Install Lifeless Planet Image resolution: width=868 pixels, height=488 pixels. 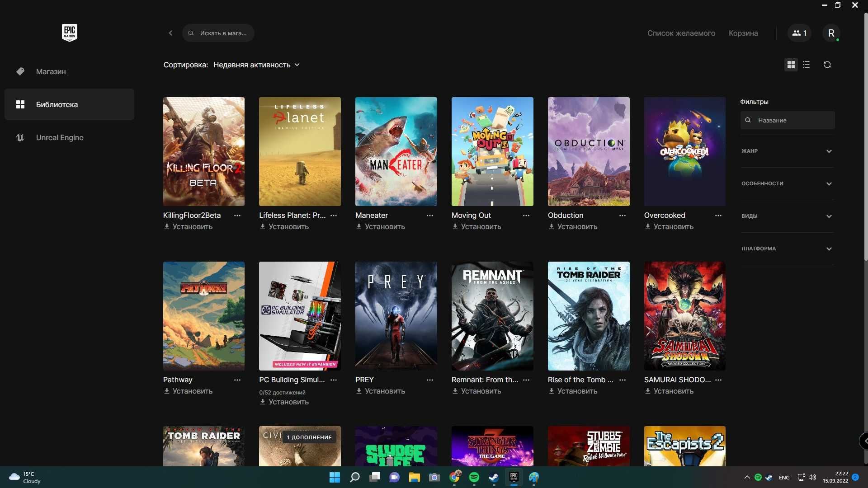point(284,227)
